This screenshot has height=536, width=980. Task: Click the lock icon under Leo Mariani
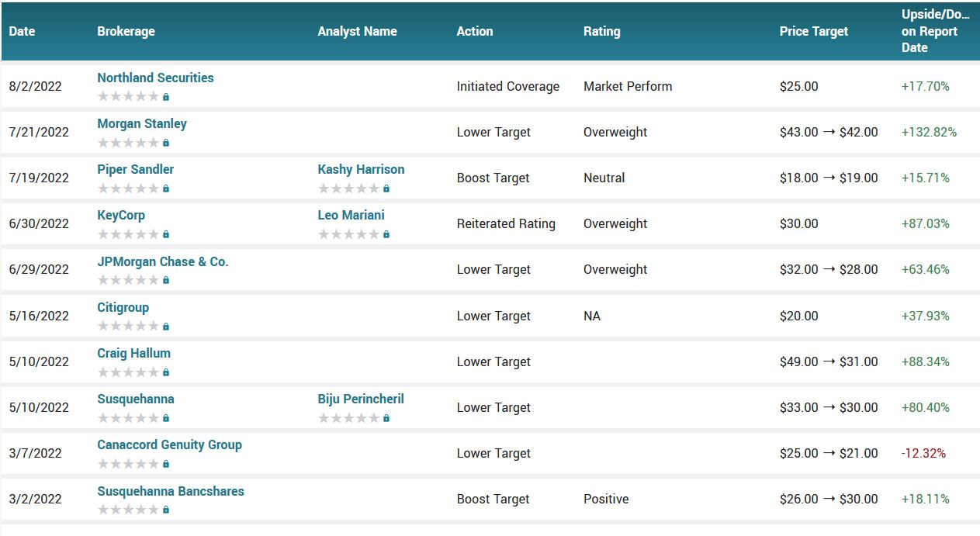click(386, 234)
